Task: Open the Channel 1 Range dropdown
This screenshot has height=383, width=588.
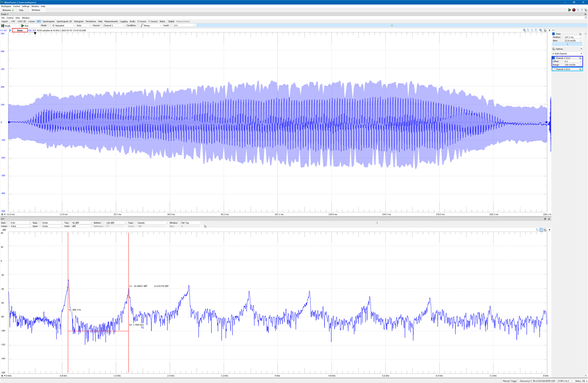Action: pyautogui.click(x=573, y=65)
